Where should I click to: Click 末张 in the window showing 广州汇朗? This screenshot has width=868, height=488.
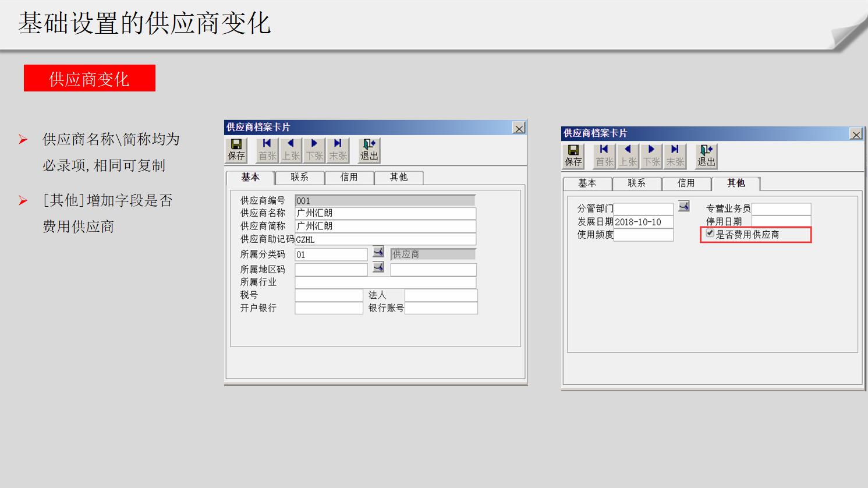click(338, 150)
